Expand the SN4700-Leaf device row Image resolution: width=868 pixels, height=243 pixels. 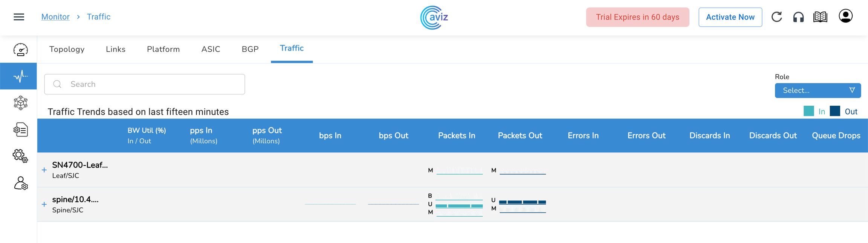[x=44, y=170]
